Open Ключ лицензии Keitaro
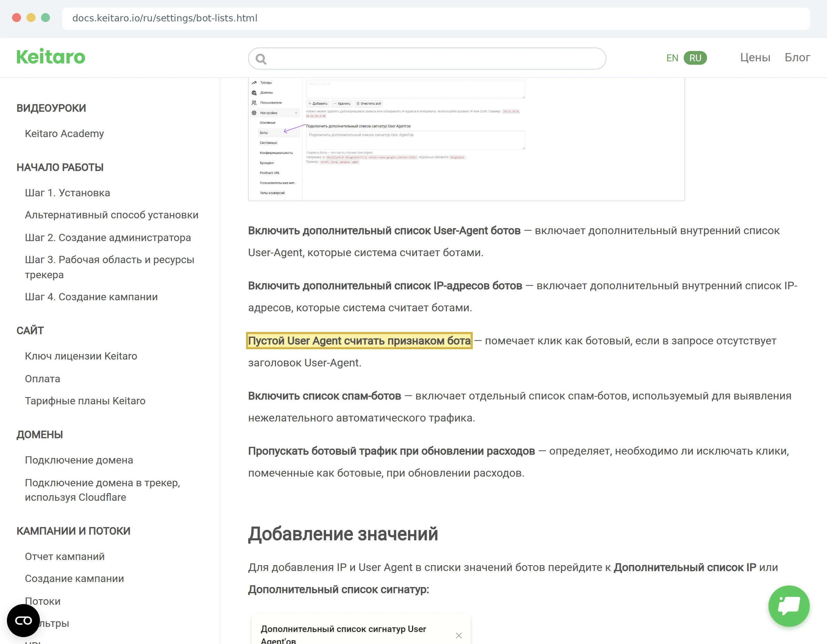 pos(81,356)
